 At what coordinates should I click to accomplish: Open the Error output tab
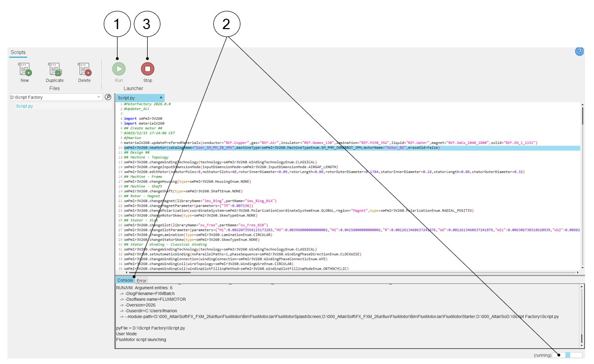[141, 280]
